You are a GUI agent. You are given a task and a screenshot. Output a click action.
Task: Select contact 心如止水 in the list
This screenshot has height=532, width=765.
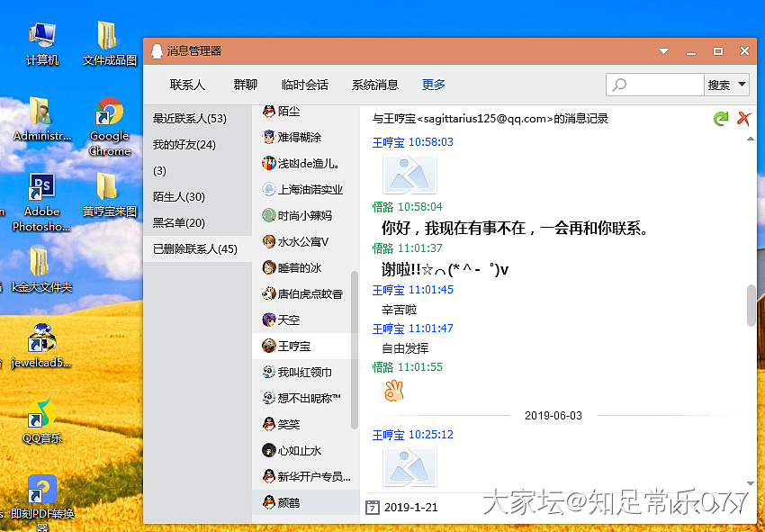click(299, 451)
